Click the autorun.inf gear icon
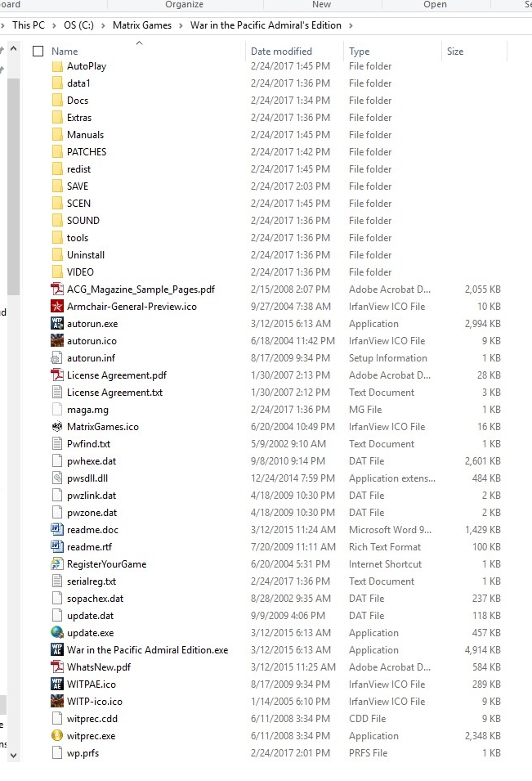Viewport: 532px width, 781px height. click(57, 358)
